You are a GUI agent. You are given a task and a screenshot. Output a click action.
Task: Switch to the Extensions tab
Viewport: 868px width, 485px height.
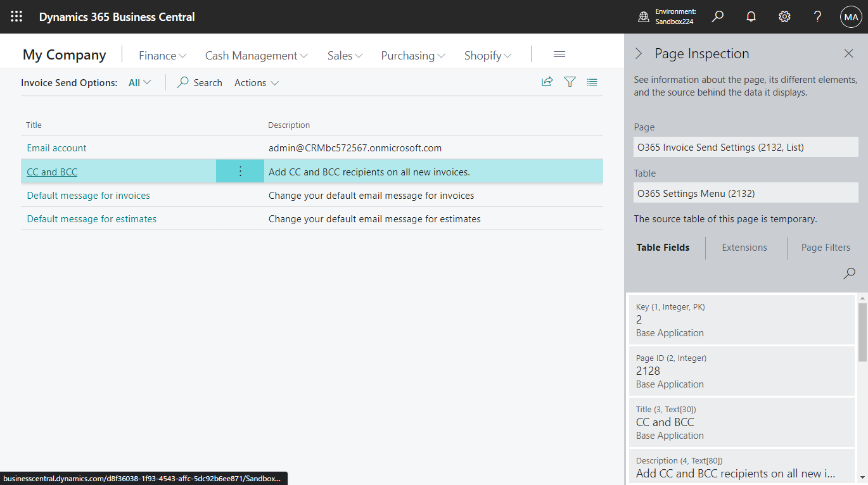744,248
